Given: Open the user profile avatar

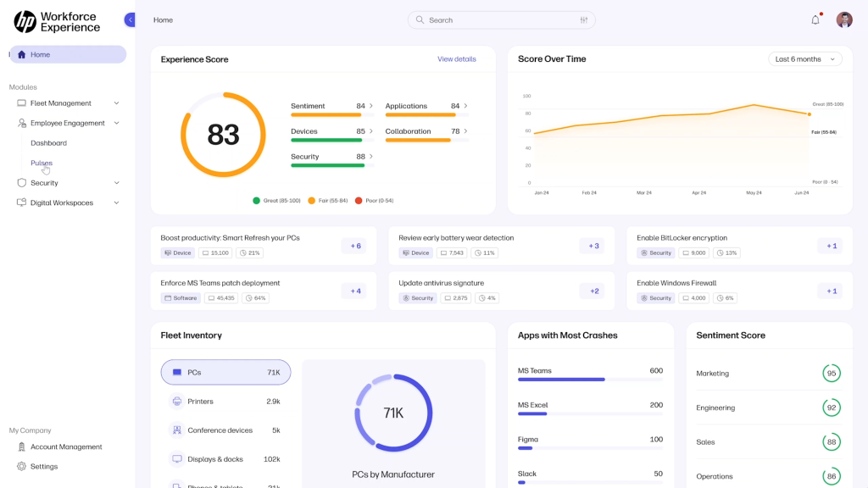Looking at the screenshot, I should [x=844, y=20].
